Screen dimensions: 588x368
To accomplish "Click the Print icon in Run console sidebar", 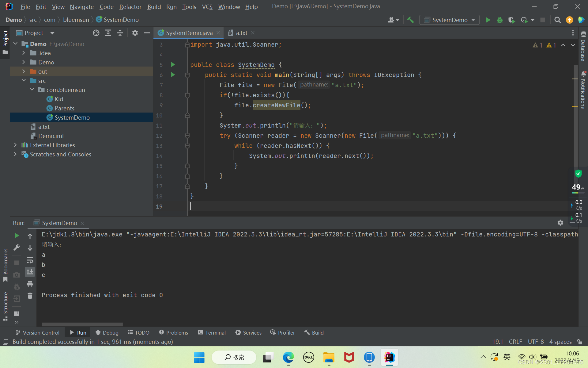I will pyautogui.click(x=30, y=284).
